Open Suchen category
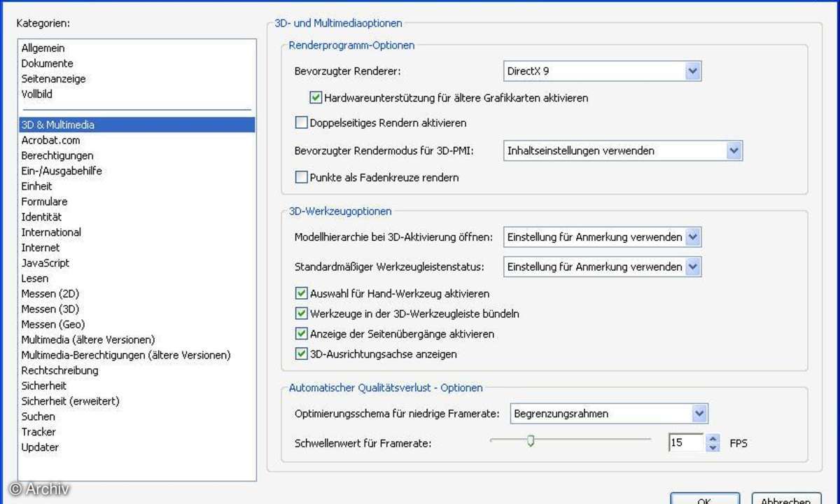840x504 pixels. click(x=136, y=416)
